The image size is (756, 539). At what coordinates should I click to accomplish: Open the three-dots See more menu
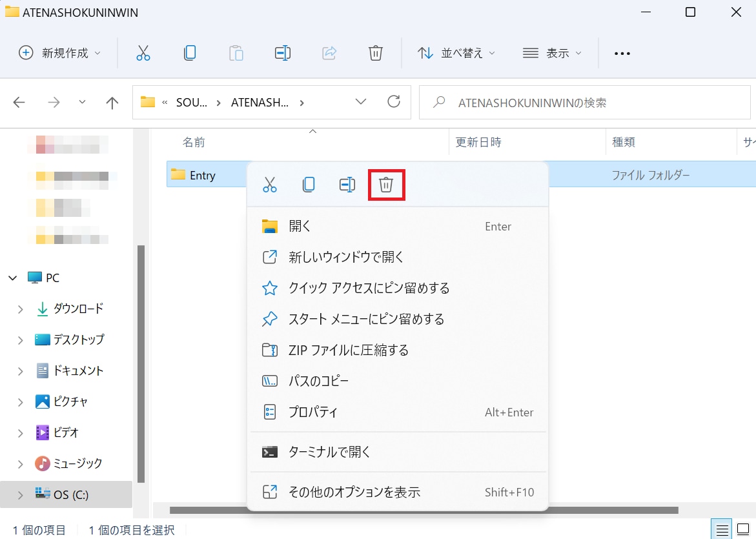[622, 54]
